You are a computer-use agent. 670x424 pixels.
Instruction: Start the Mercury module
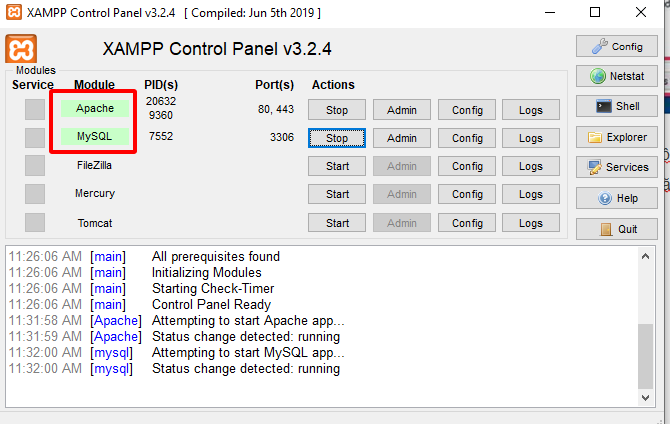click(x=337, y=194)
